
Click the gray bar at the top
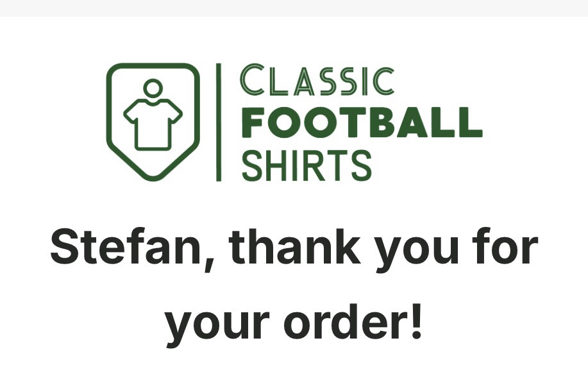click(294, 8)
